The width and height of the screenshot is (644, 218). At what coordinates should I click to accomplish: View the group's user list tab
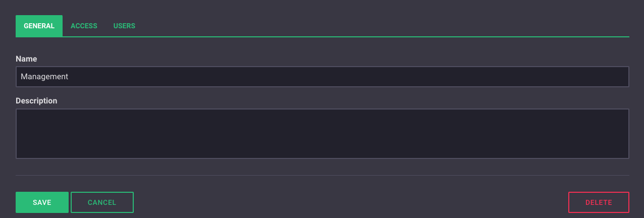124,26
